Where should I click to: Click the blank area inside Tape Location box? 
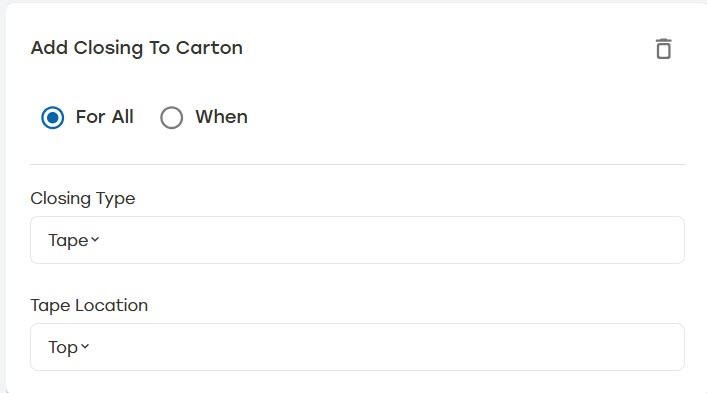pyautogui.click(x=388, y=347)
